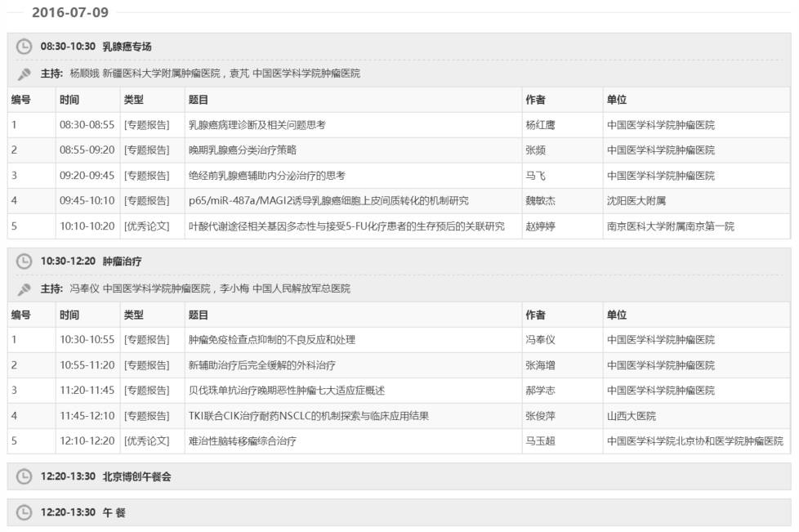Click the time cell 08:55-09:20

[x=87, y=150]
